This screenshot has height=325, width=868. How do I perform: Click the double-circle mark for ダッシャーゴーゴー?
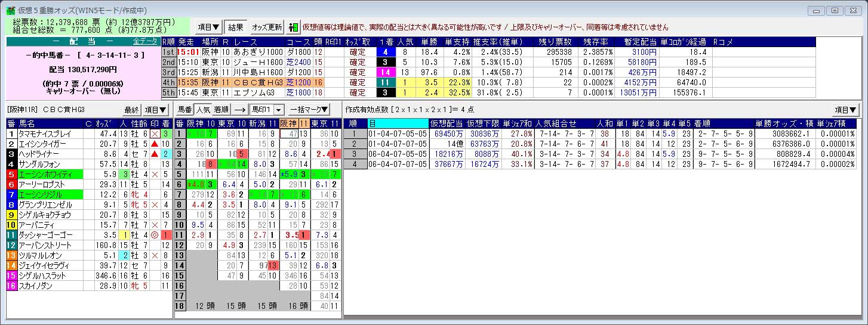point(155,236)
